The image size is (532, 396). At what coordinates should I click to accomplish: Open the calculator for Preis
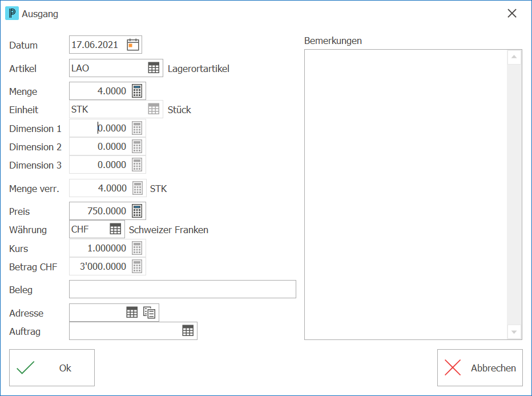[x=137, y=211]
